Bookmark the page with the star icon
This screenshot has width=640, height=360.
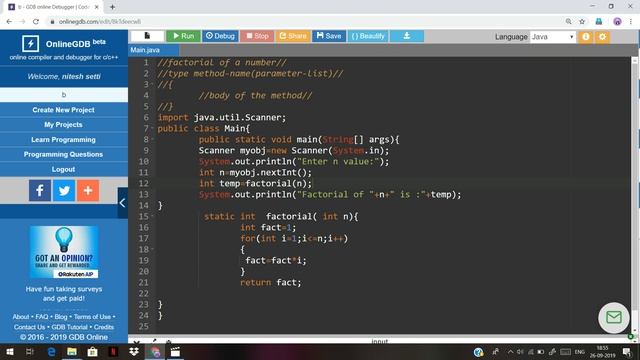tap(582, 22)
